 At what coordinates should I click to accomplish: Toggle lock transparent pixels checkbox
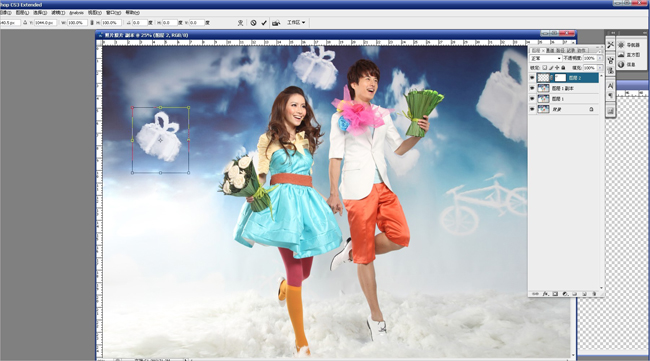point(545,68)
